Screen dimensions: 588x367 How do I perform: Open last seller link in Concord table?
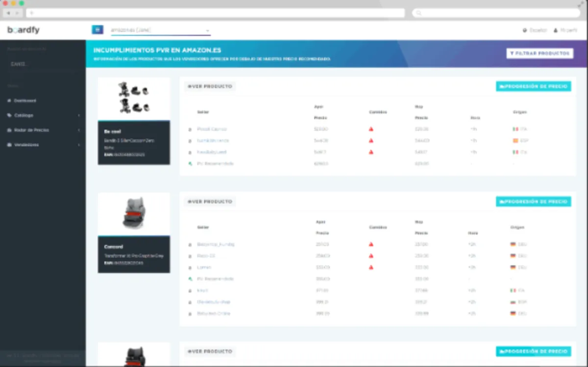click(213, 314)
